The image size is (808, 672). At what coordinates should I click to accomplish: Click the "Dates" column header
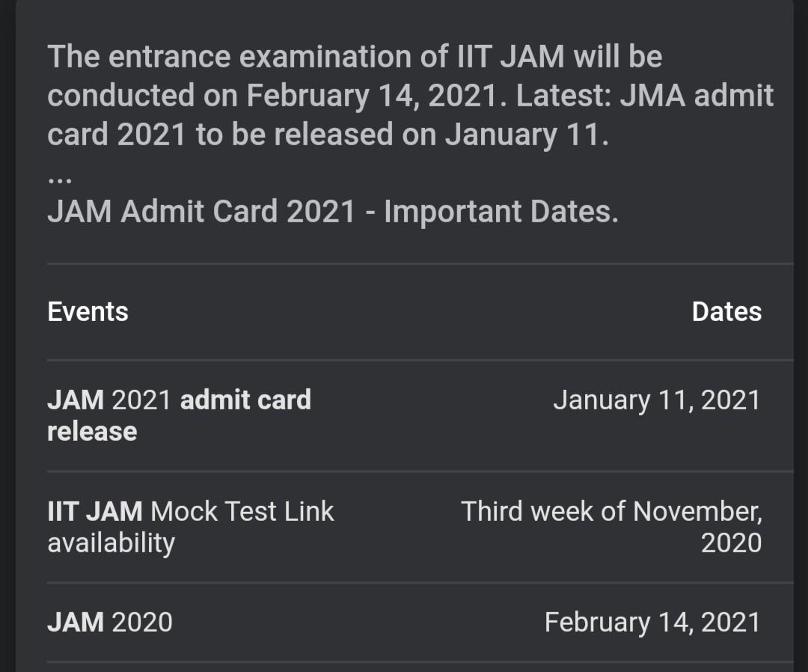pyautogui.click(x=726, y=311)
